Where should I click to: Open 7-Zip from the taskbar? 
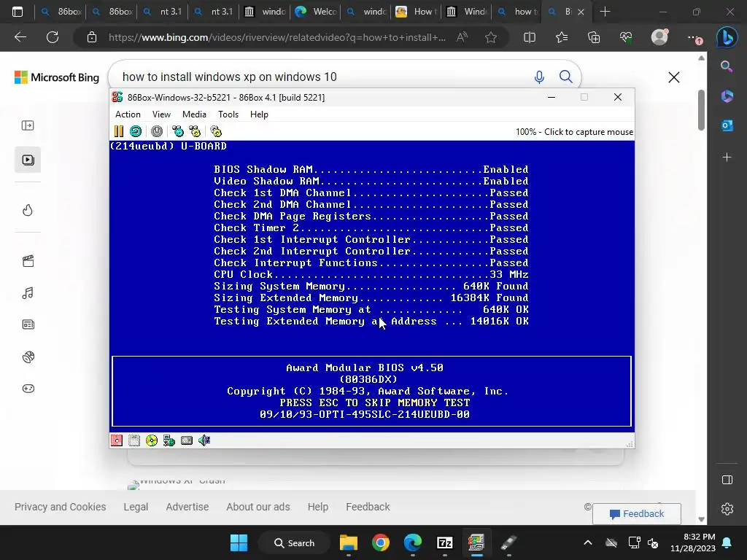pos(444,542)
